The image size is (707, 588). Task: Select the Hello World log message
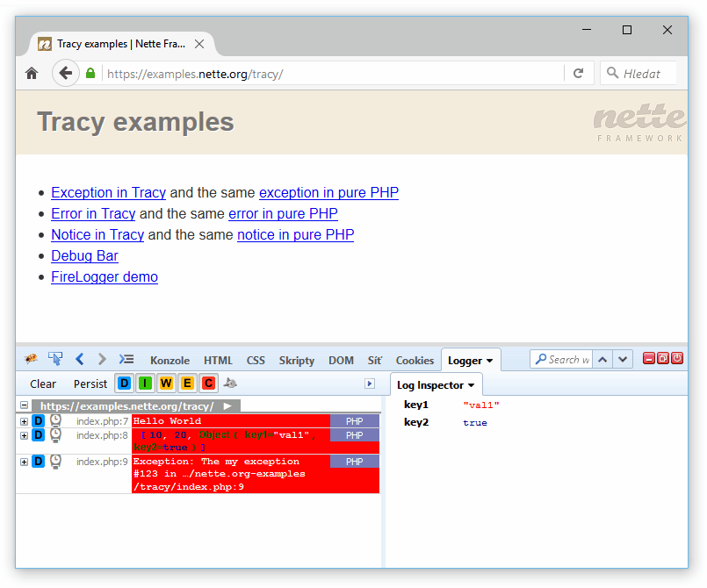(167, 421)
